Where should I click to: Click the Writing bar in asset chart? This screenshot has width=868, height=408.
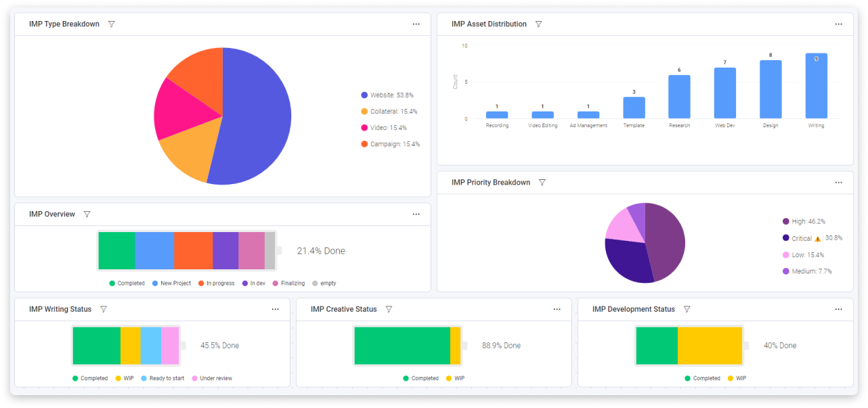(x=817, y=86)
